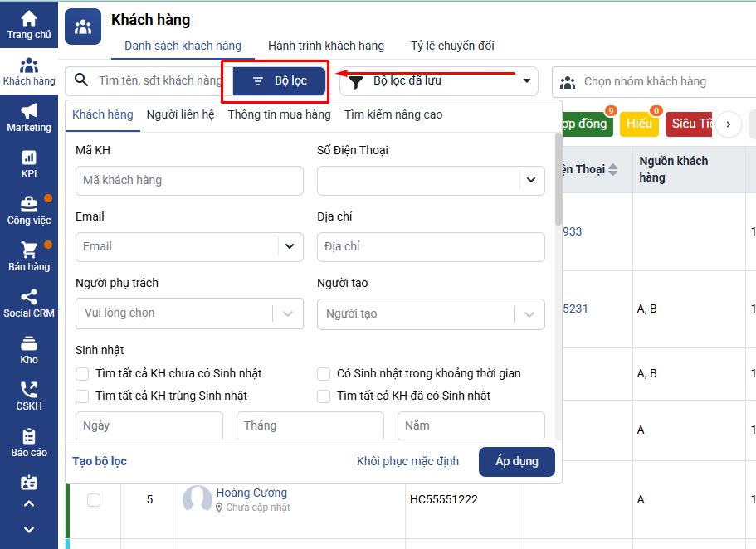Open Marketing megaphone icon in sidebar
The width and height of the screenshot is (756, 549).
click(x=29, y=111)
